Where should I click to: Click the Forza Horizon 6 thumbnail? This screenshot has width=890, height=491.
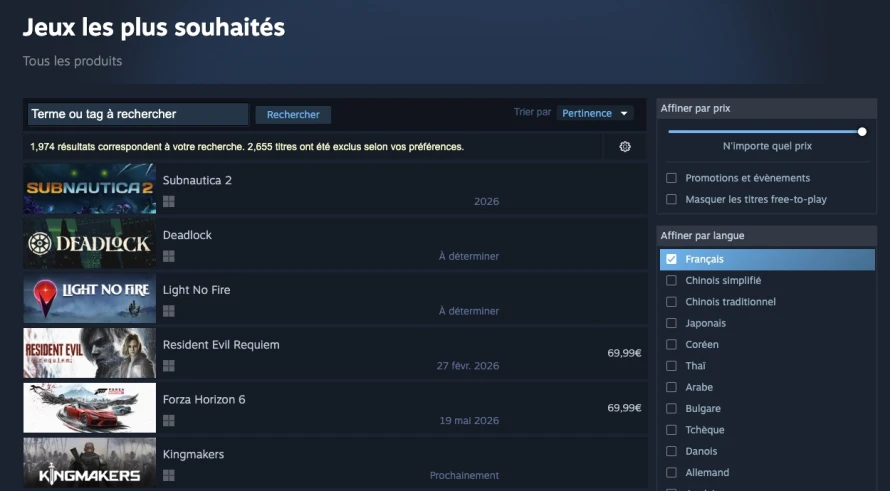coord(90,408)
